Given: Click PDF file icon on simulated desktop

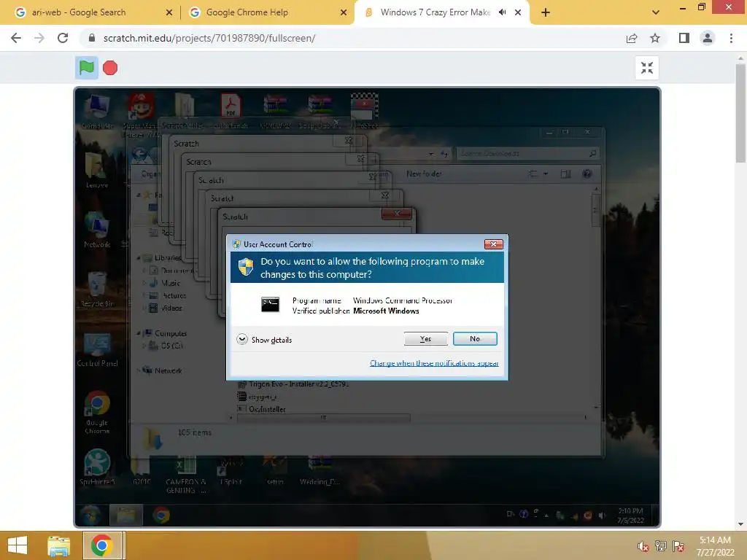Looking at the screenshot, I should coord(231,112).
